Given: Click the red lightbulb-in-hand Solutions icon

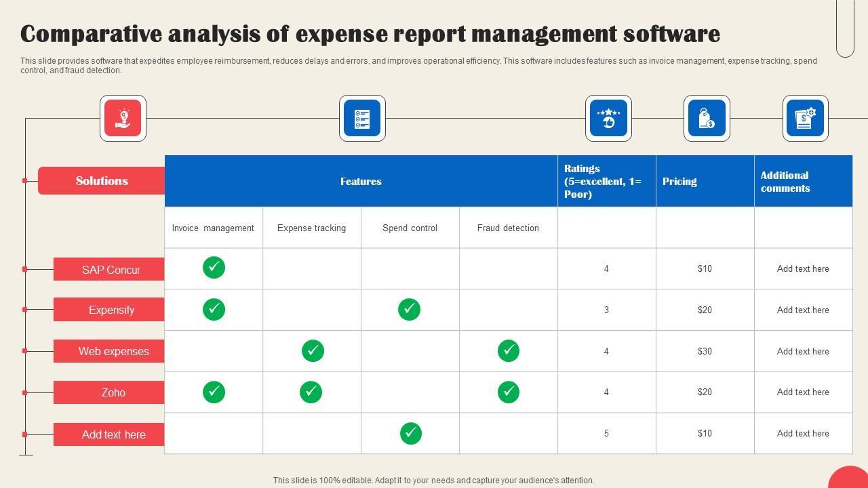Looking at the screenshot, I should 123,119.
